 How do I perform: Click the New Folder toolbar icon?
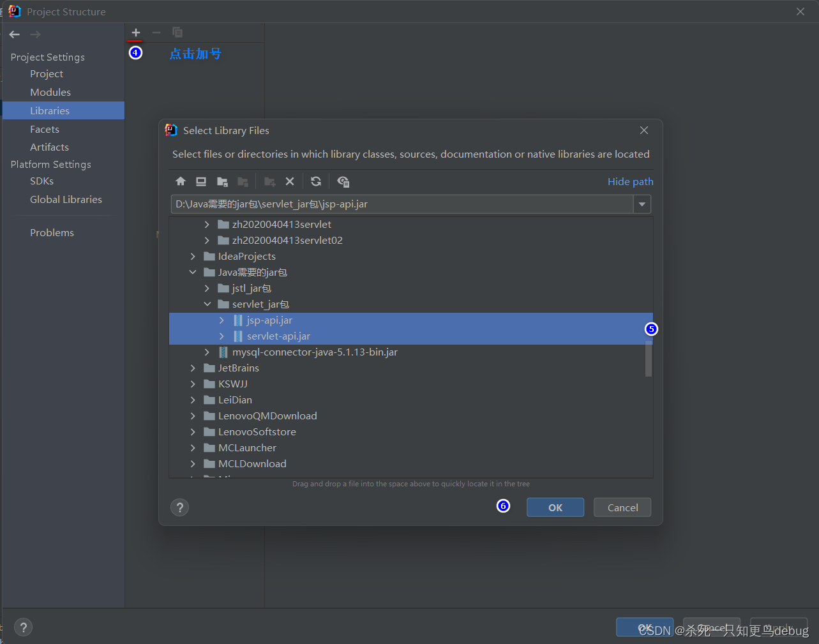point(270,182)
